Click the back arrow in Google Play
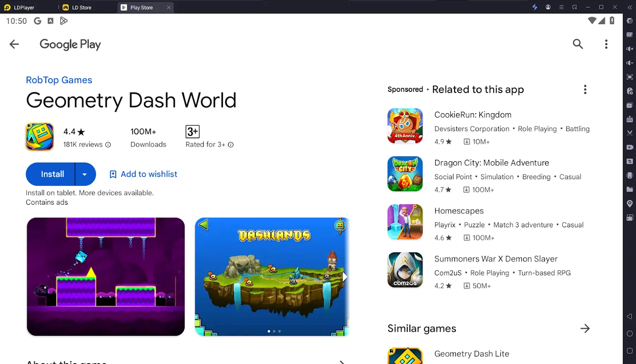This screenshot has width=636, height=364. (x=14, y=44)
